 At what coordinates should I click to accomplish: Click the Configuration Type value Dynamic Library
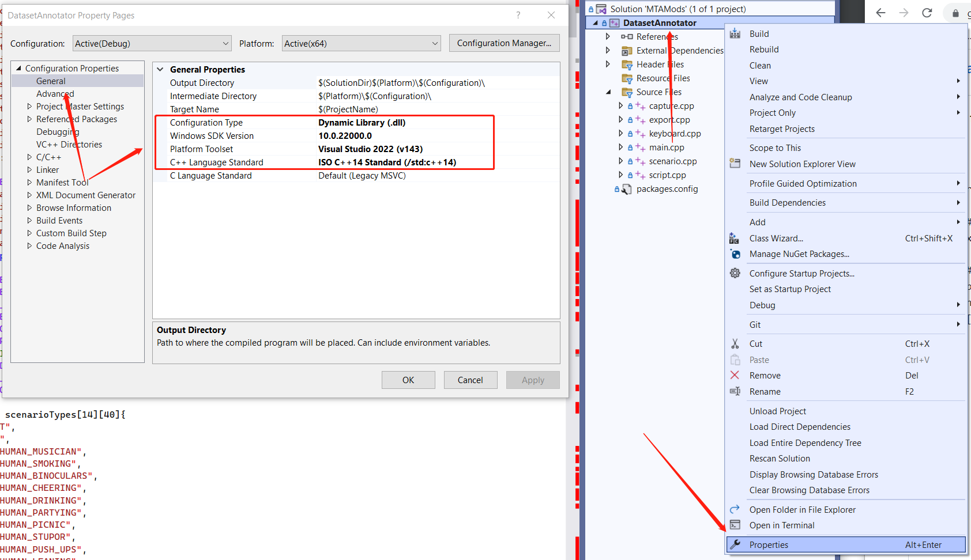(362, 123)
